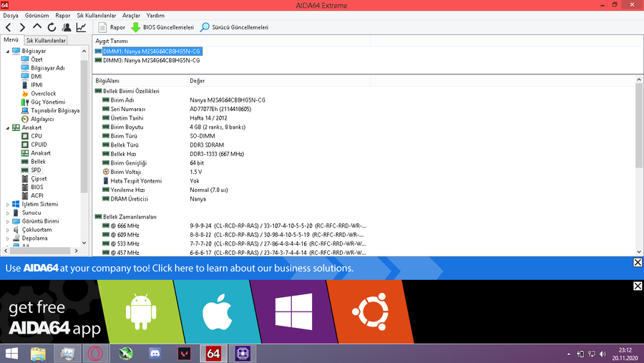Viewport: 644px width, 363px height.
Task: Click the Android app tile
Action: point(141,311)
